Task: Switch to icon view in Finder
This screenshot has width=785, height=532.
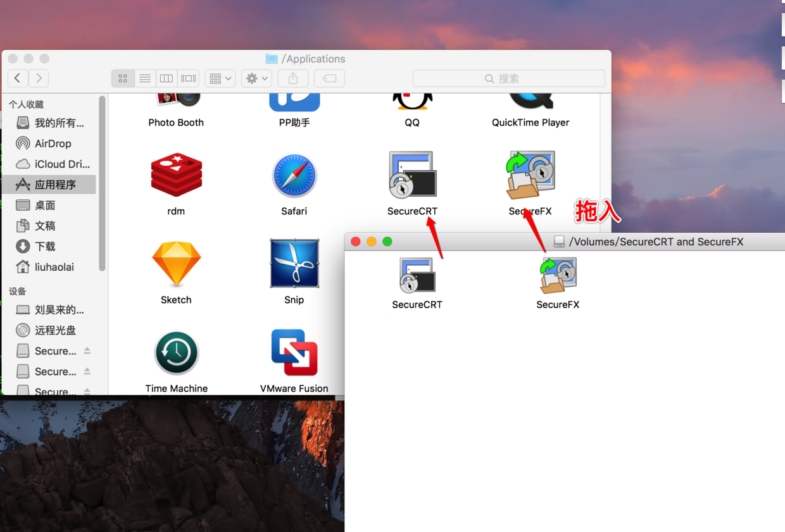Action: [123, 78]
